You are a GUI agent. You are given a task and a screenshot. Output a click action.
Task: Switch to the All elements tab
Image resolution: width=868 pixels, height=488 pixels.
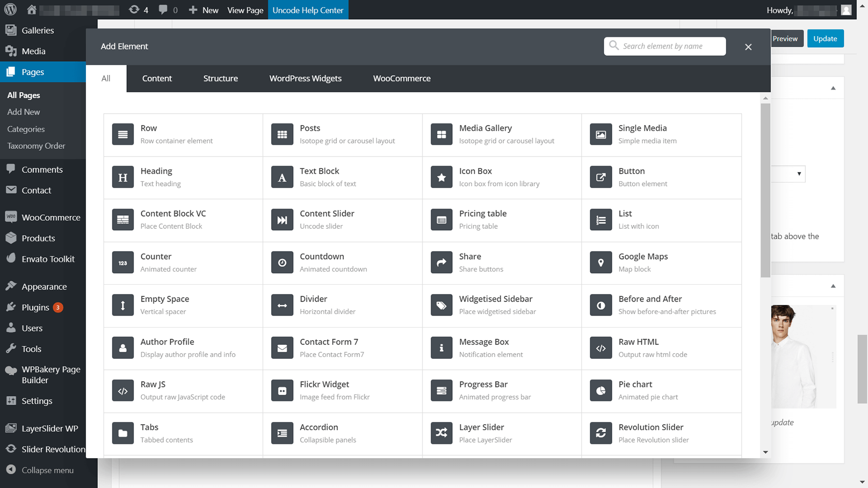(x=106, y=79)
